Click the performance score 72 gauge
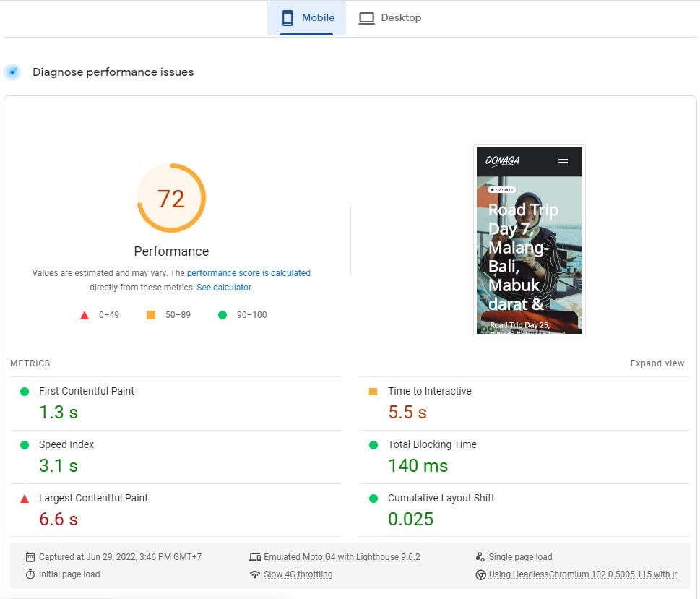Screen dimensions: 700x599 171,198
